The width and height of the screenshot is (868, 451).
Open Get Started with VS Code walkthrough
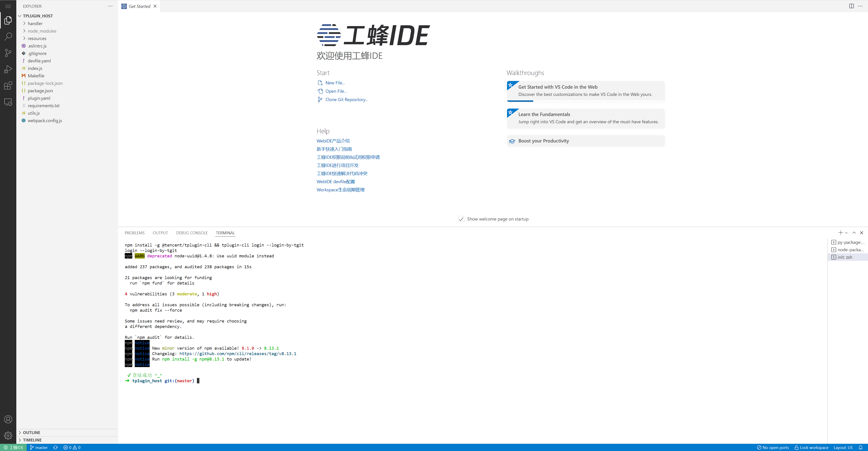click(x=585, y=91)
